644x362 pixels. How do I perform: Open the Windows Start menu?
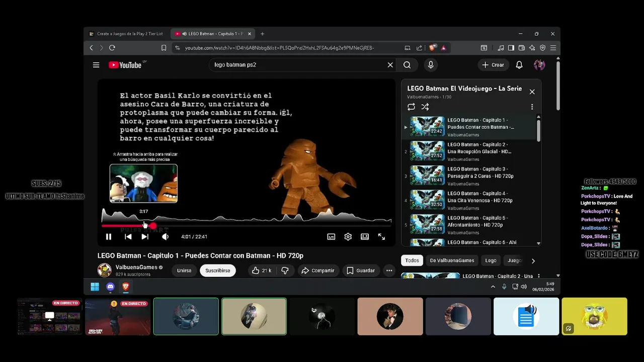(95, 287)
